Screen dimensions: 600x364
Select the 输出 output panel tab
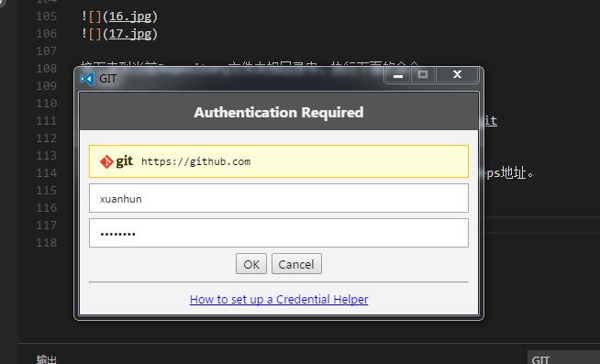(47, 359)
